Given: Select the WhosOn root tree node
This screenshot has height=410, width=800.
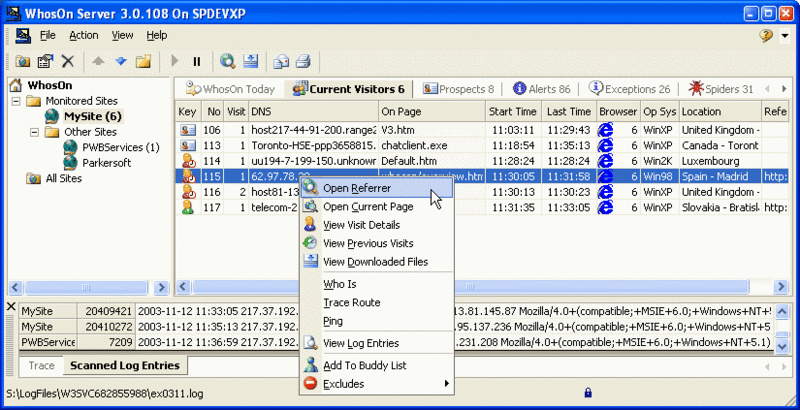Looking at the screenshot, I should [x=49, y=85].
